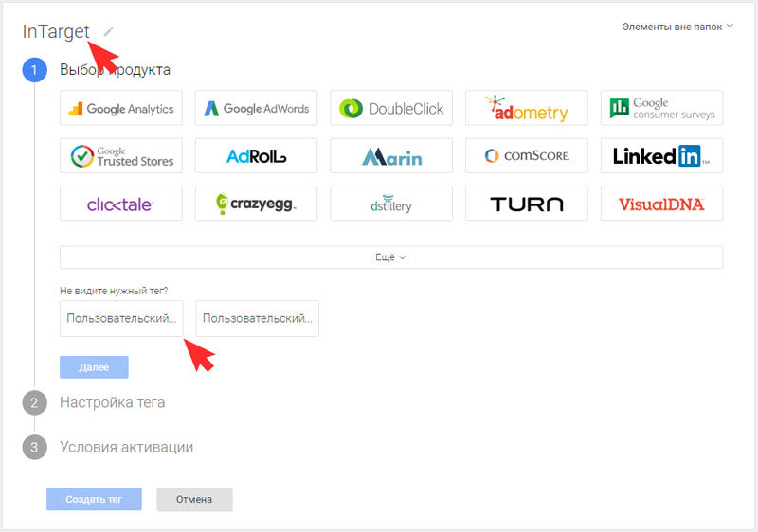The height and width of the screenshot is (532, 758).
Task: Select the Google AdWords product tile
Action: (256, 108)
